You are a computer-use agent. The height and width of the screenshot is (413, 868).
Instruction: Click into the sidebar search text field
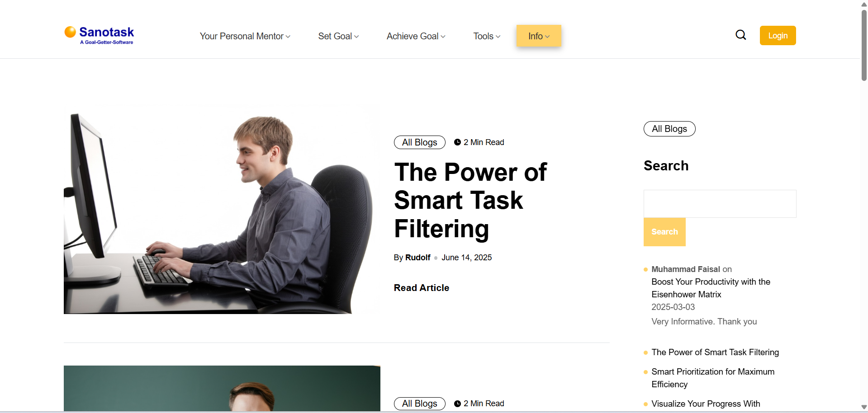pos(720,204)
